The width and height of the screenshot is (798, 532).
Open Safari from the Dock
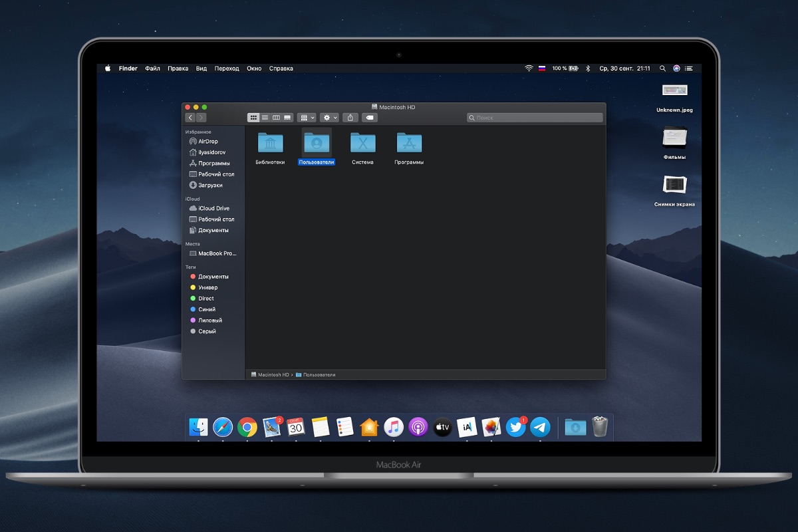click(x=223, y=427)
